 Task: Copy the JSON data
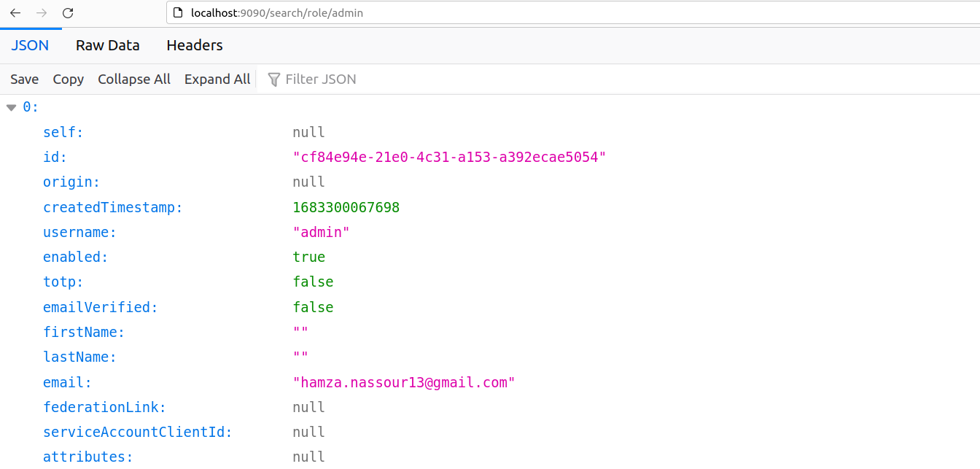(x=68, y=79)
